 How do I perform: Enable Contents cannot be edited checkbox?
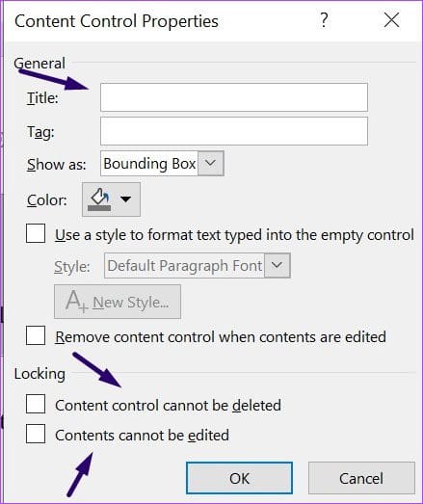coord(36,434)
